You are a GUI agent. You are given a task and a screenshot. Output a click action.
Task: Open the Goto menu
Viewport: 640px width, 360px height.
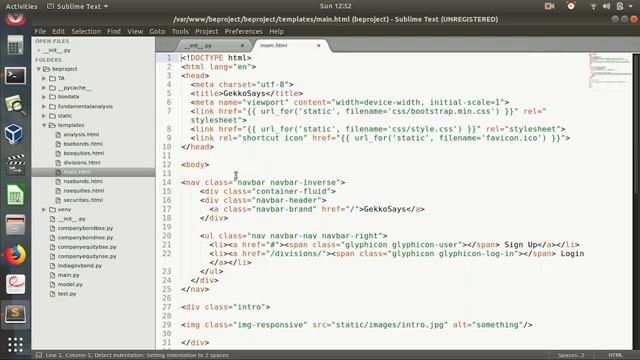coord(157,31)
